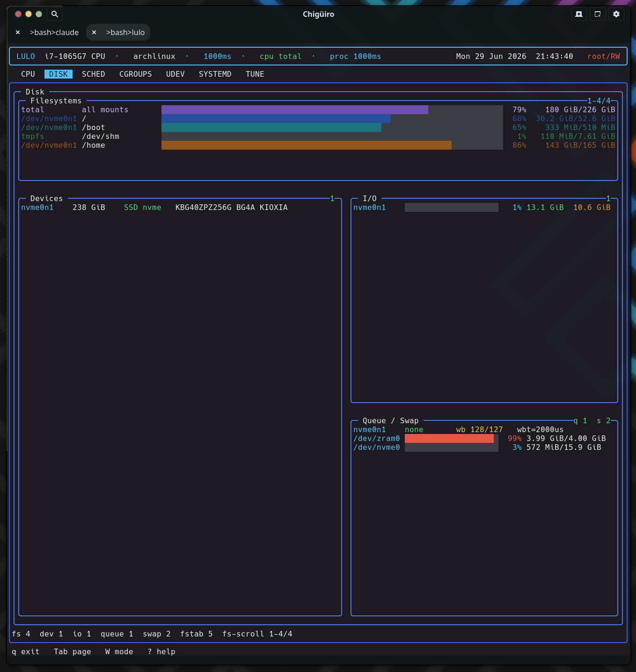Viewport: 636px width, 672px height.
Task: Click the 'queue 1' status entry
Action: coord(117,634)
